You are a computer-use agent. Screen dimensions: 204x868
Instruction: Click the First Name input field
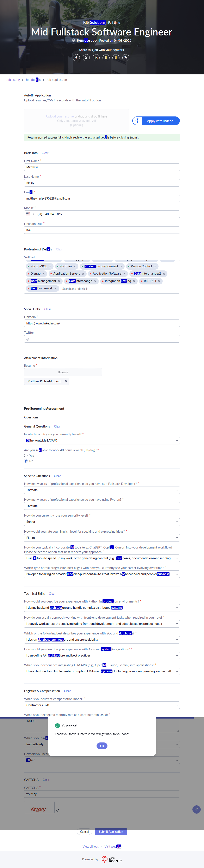(102, 167)
